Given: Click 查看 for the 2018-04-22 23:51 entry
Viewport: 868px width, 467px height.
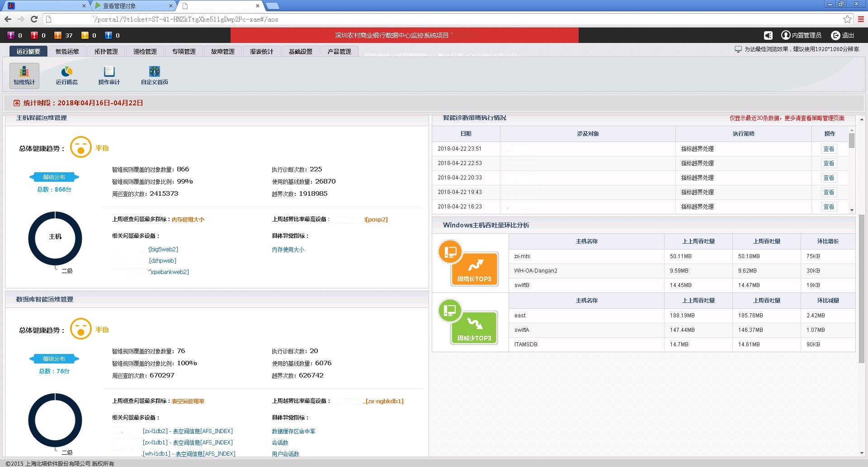Looking at the screenshot, I should click(828, 149).
